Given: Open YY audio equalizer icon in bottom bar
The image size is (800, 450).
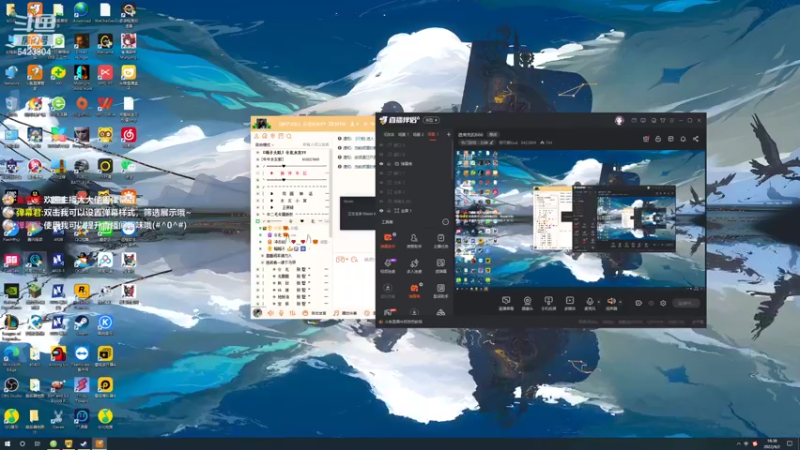Looking at the screenshot, I should [x=292, y=313].
